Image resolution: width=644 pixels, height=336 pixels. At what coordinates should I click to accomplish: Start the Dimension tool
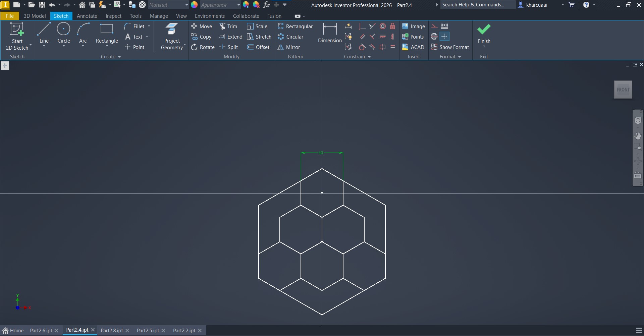[x=329, y=34]
